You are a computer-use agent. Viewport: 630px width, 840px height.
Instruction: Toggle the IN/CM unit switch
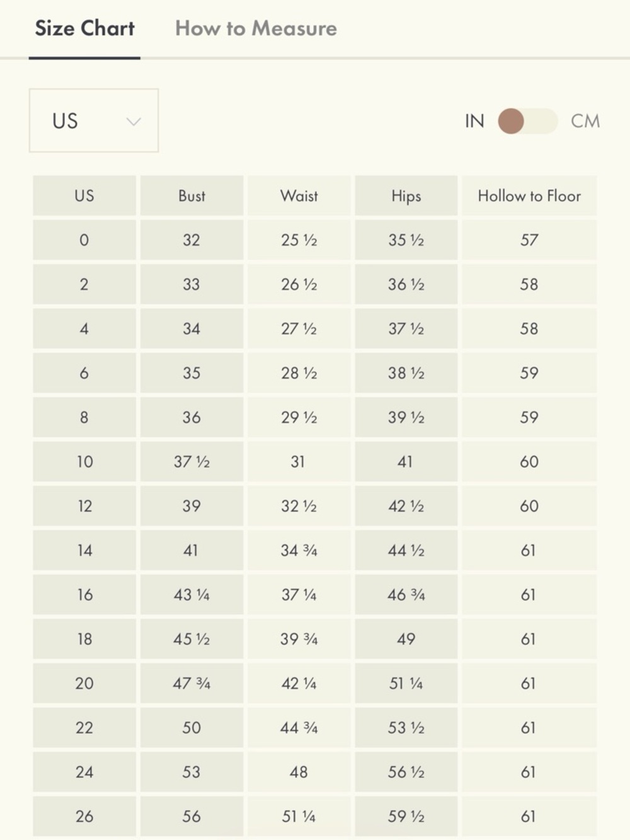(x=527, y=121)
